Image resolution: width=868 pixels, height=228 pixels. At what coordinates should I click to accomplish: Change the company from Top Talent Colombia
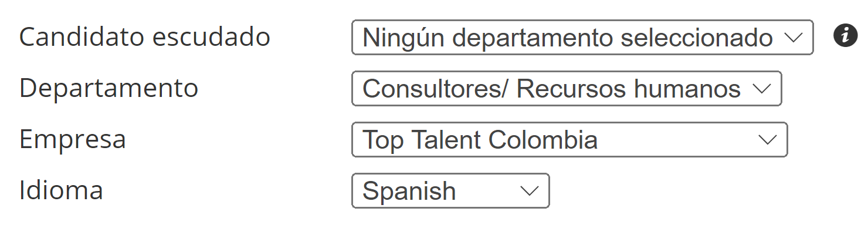pos(569,140)
